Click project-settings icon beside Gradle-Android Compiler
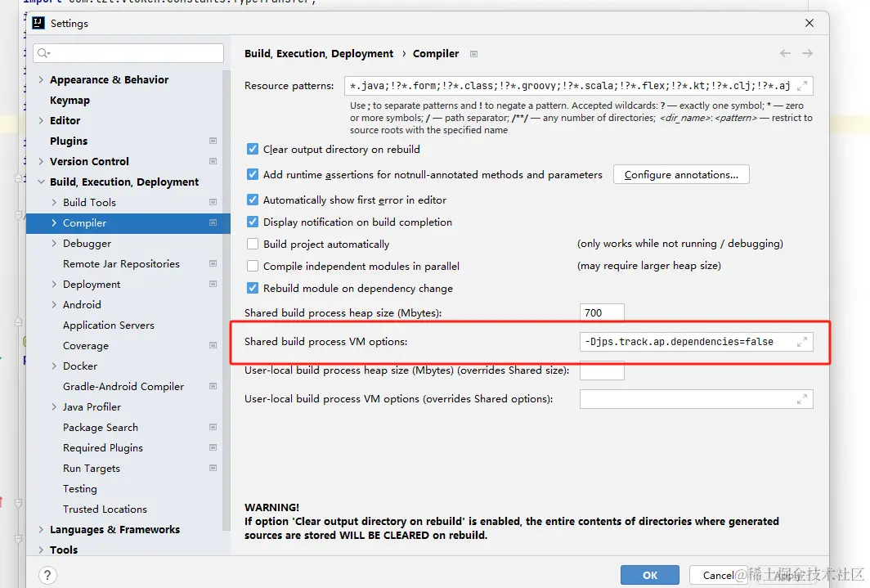Screen dimensions: 870x588 pyautogui.click(x=213, y=386)
